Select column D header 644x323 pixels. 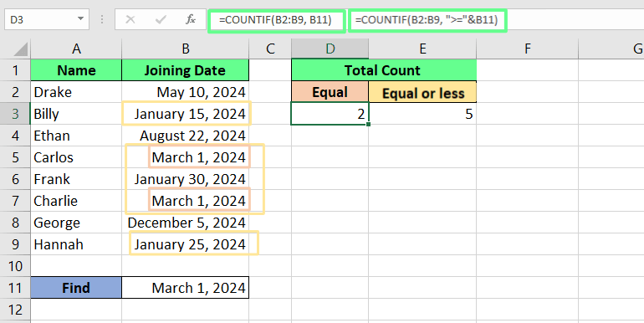(330, 49)
